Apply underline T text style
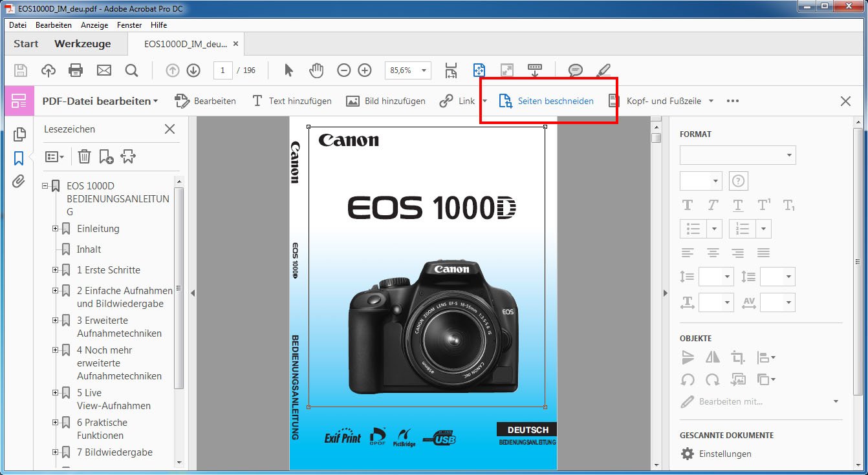Viewport: 868px width, 475px height. click(738, 206)
